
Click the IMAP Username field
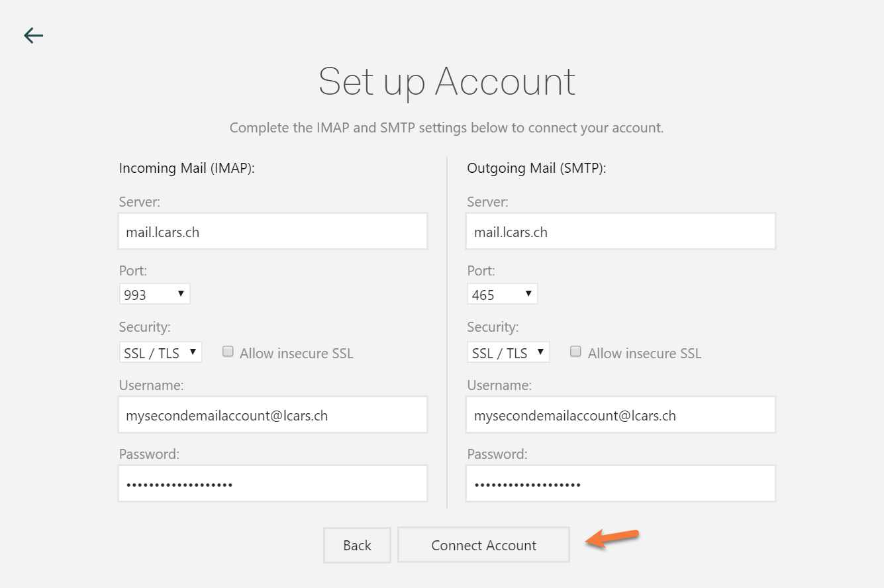tap(272, 414)
